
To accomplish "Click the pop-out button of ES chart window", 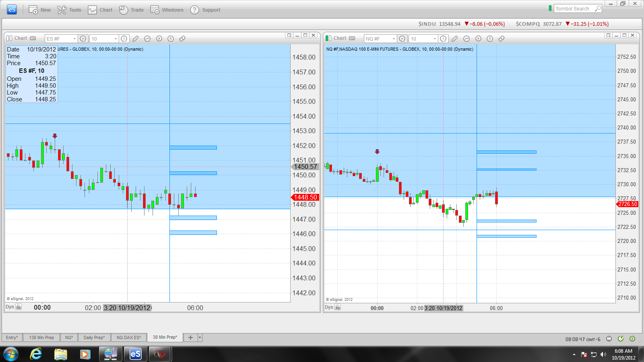I will pyautogui.click(x=289, y=35).
